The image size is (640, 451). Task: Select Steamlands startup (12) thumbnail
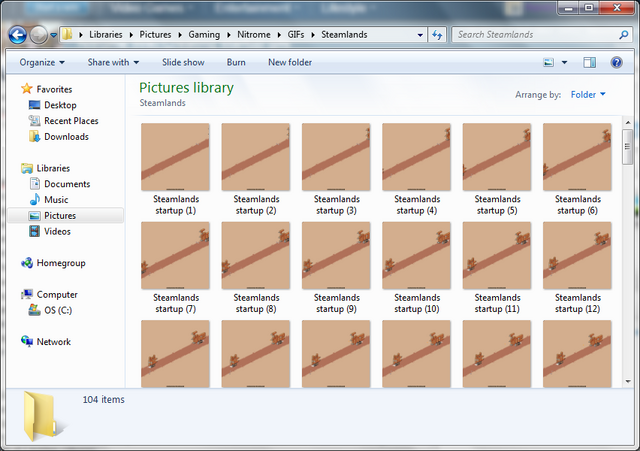(578, 255)
